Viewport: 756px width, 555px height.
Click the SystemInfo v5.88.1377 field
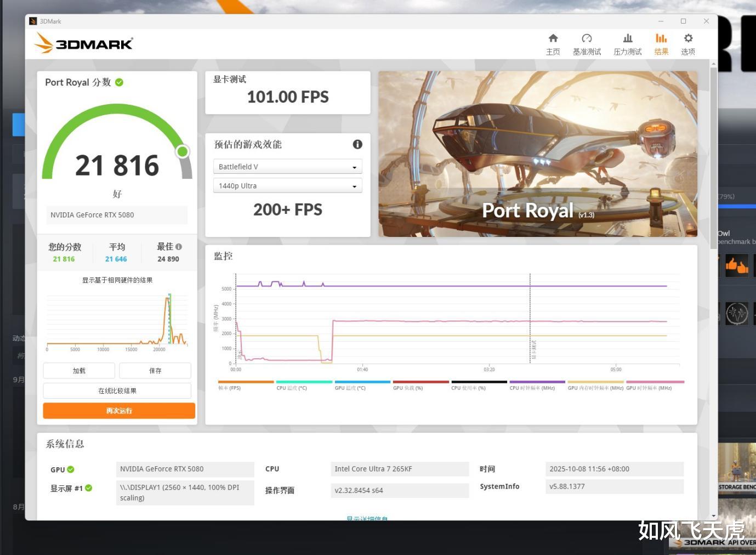pos(615,486)
